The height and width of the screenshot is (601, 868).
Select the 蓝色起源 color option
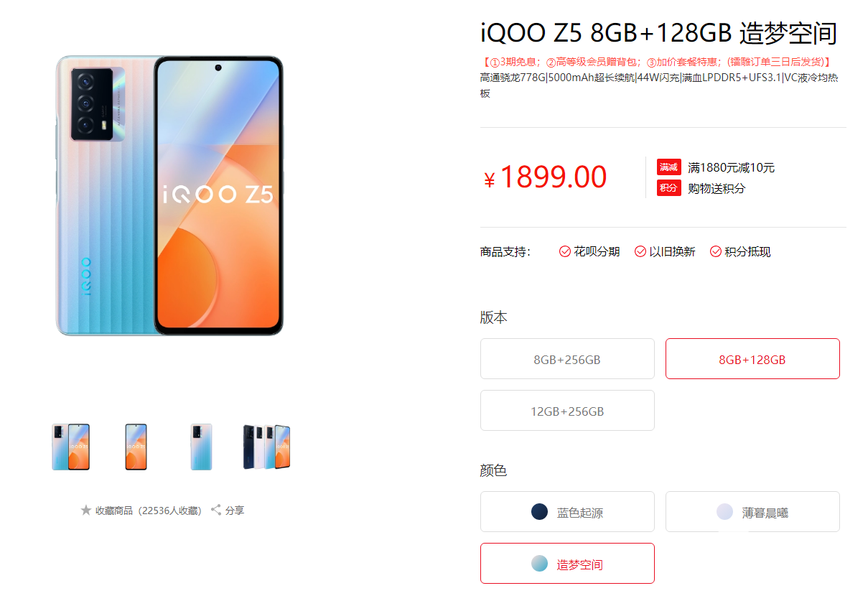(567, 512)
